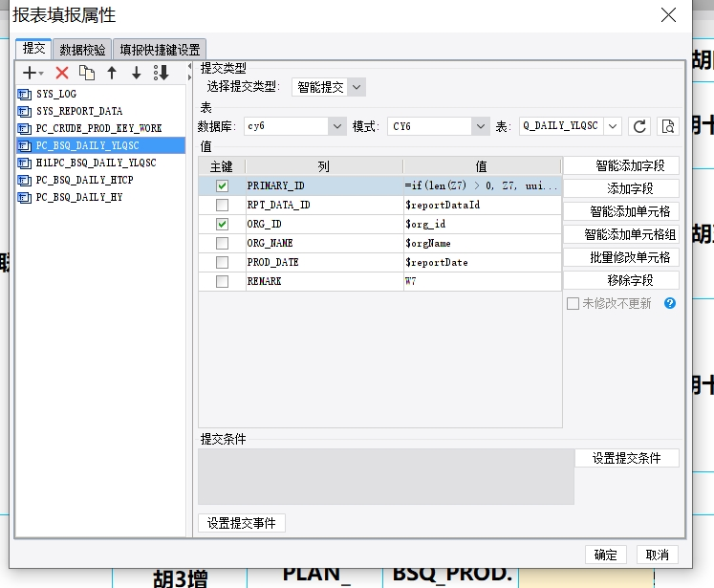Viewport: 714px width, 588px height.
Task: Close the 报表填报属性 dialog
Action: point(668,15)
